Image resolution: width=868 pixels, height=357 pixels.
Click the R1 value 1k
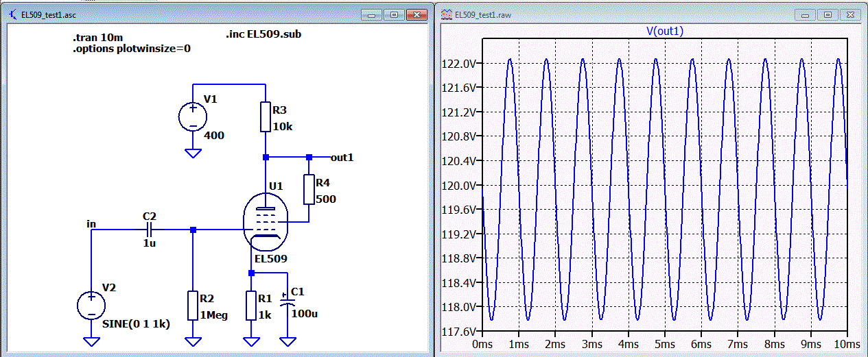point(266,315)
